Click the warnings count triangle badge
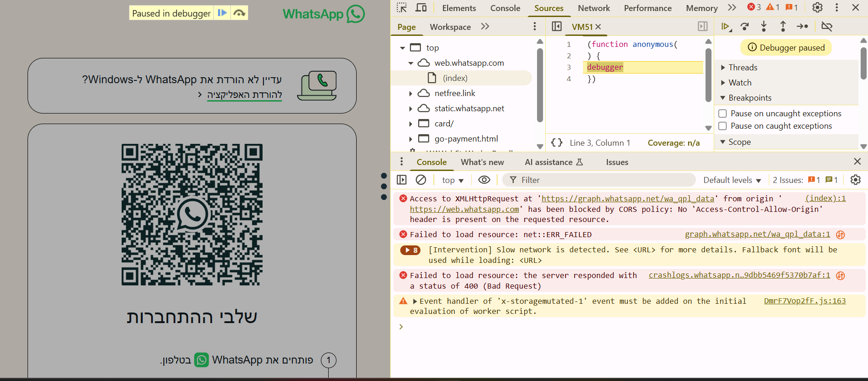 pos(773,7)
